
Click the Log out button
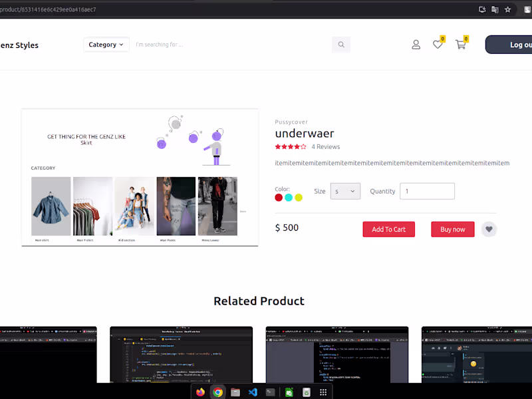(509, 45)
